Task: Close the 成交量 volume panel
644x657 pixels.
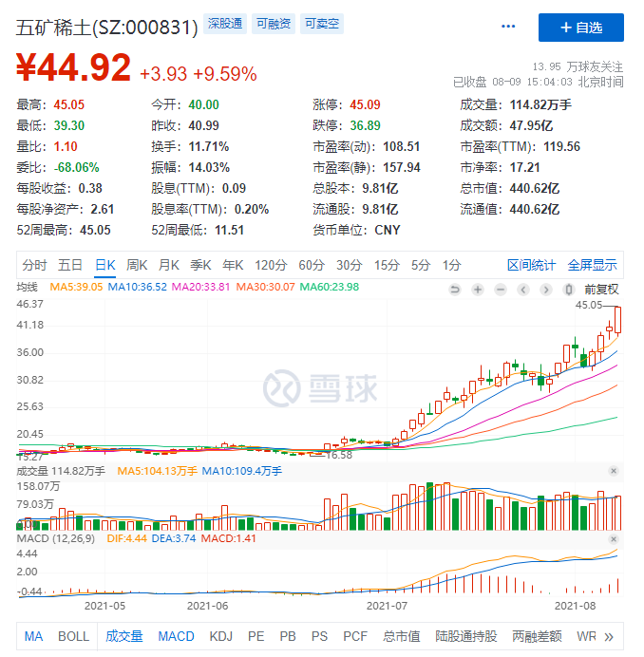Action: [614, 471]
